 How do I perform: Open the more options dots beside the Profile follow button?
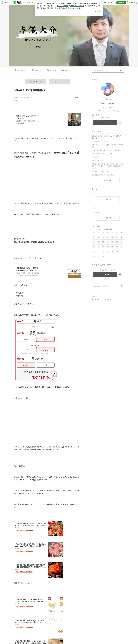[x=120, y=123]
